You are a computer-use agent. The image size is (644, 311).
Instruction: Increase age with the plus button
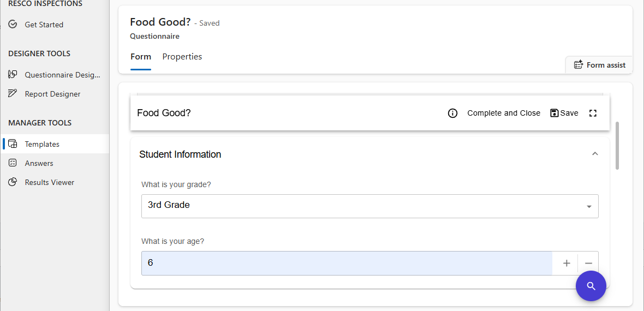click(567, 263)
